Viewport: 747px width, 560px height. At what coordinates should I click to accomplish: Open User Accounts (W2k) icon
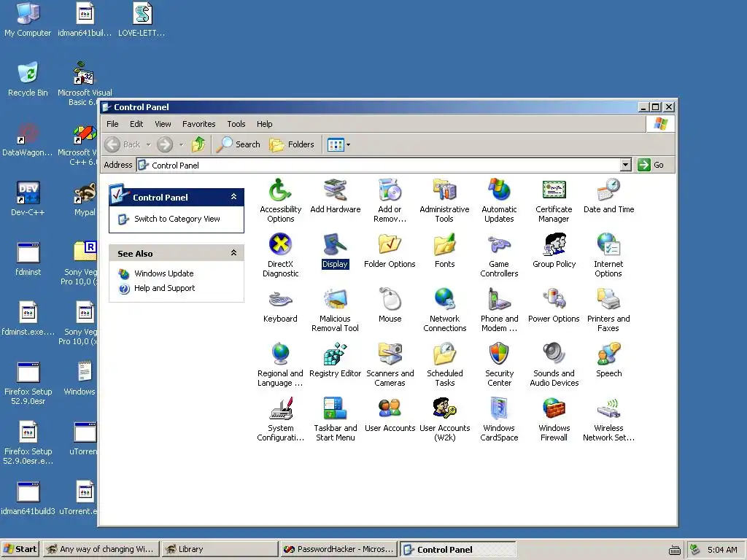[x=444, y=408]
